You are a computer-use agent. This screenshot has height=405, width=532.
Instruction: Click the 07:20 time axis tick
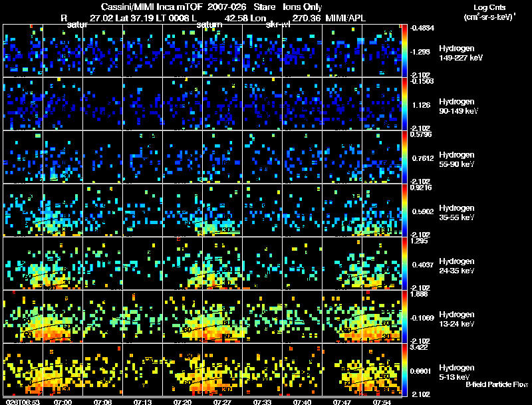click(x=182, y=402)
